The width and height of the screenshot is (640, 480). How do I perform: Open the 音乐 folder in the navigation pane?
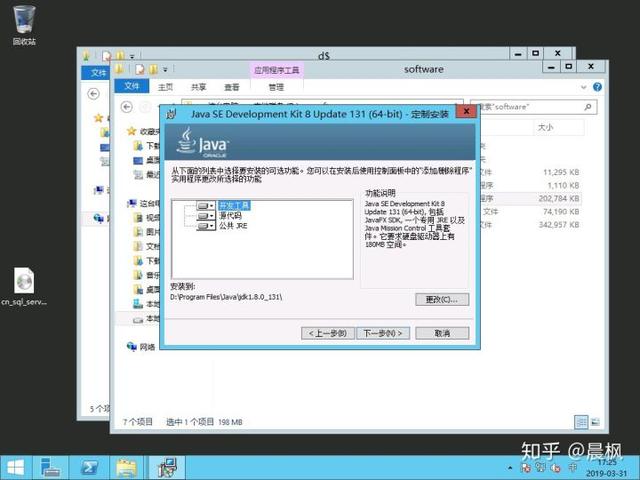(x=147, y=275)
